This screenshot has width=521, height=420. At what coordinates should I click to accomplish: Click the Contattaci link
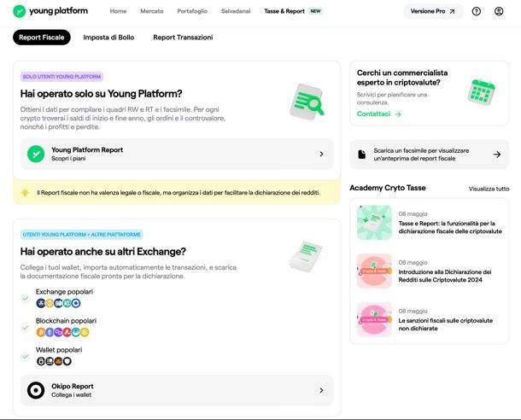coord(373,114)
